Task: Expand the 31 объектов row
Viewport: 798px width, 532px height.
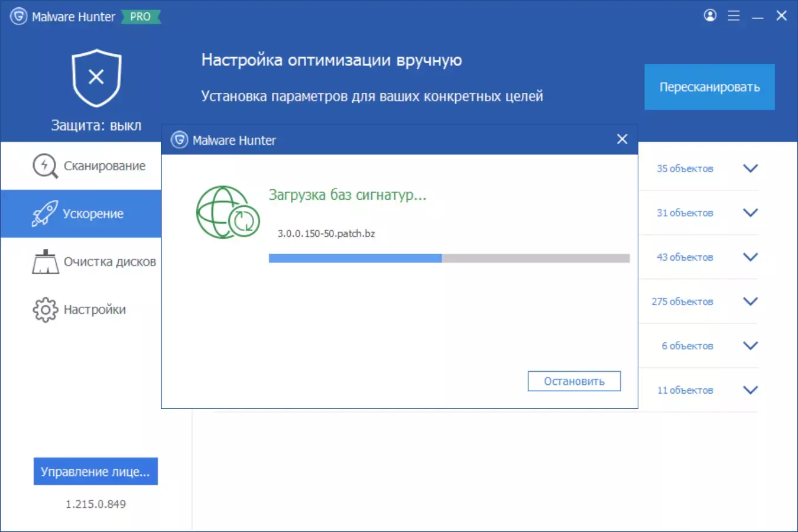Action: 750,213
